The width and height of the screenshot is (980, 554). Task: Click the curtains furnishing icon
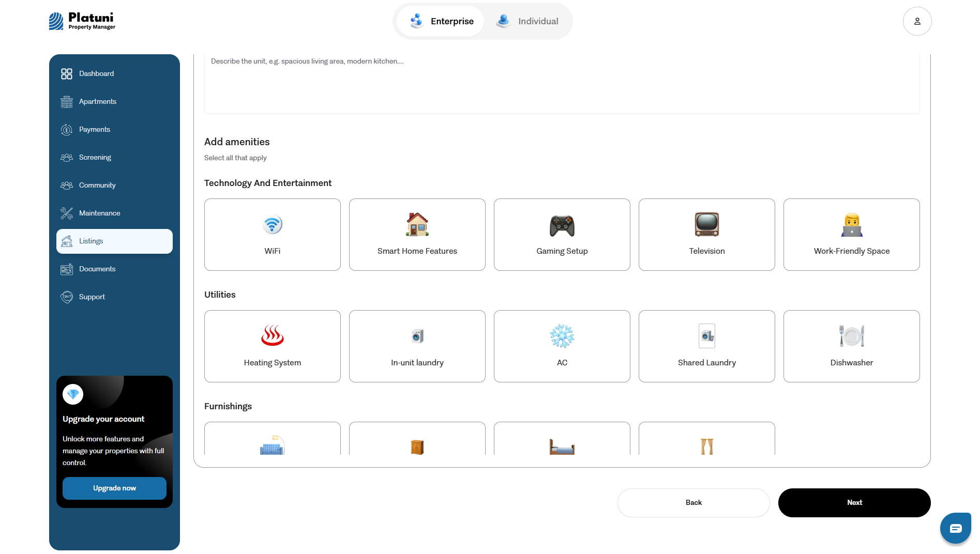[x=707, y=447]
